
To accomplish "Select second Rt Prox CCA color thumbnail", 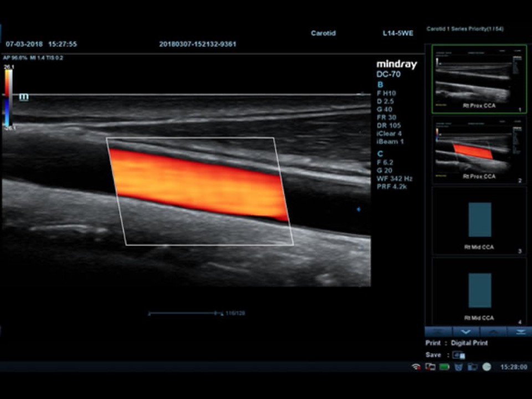I will click(x=479, y=150).
